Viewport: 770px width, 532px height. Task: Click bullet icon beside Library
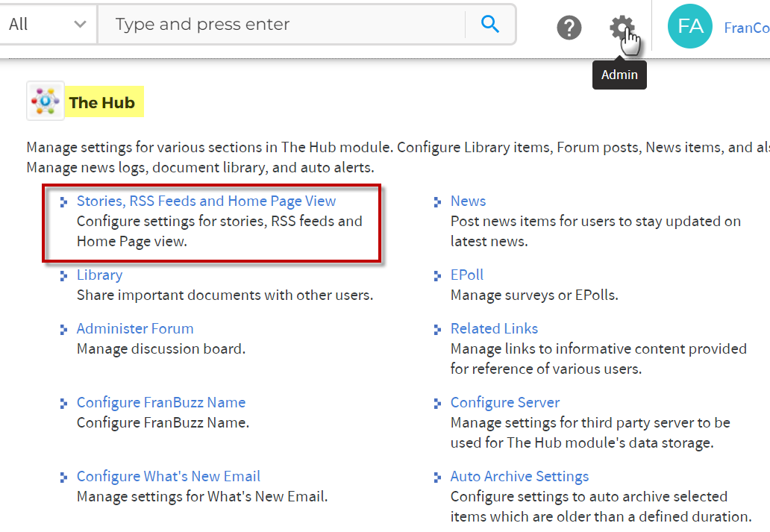pyautogui.click(x=63, y=276)
